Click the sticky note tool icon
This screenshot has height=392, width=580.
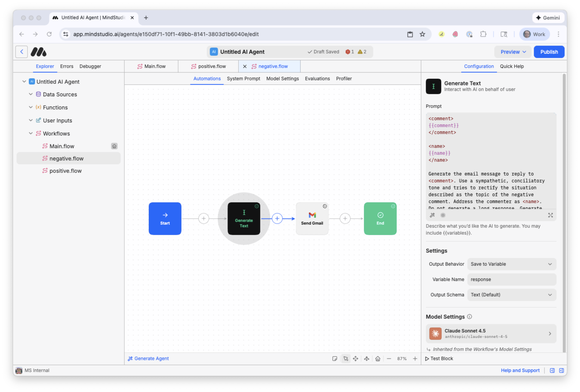click(335, 359)
